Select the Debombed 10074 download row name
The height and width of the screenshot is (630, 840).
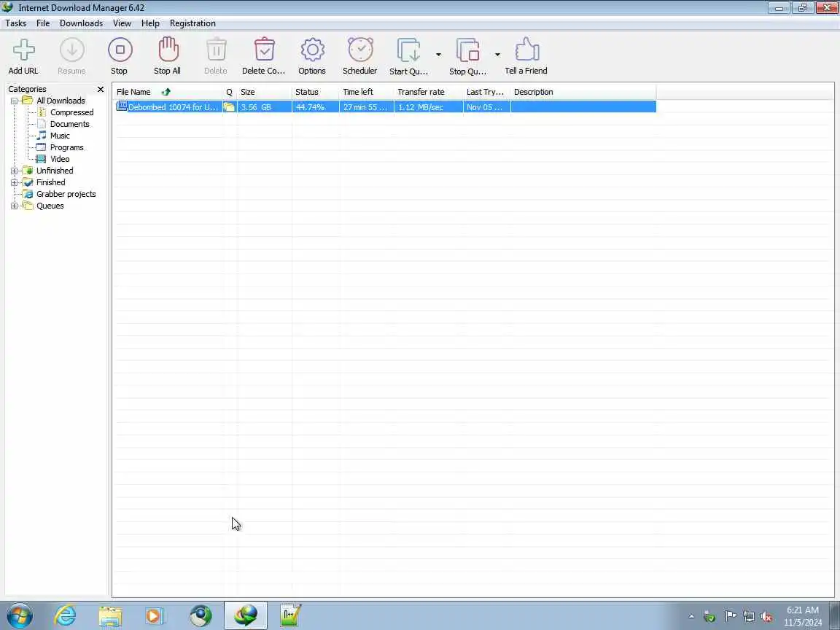(173, 107)
